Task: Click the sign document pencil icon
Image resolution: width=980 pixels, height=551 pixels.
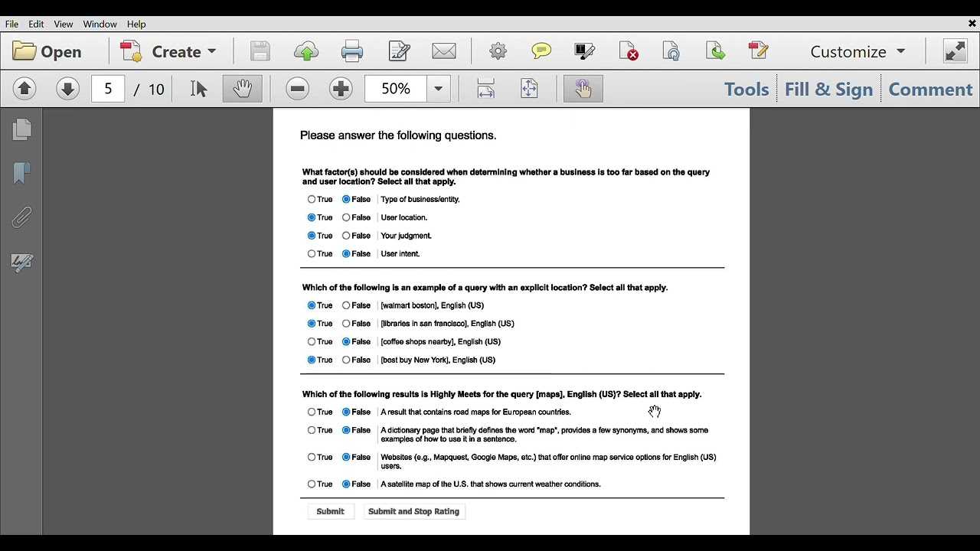Action: click(x=758, y=51)
